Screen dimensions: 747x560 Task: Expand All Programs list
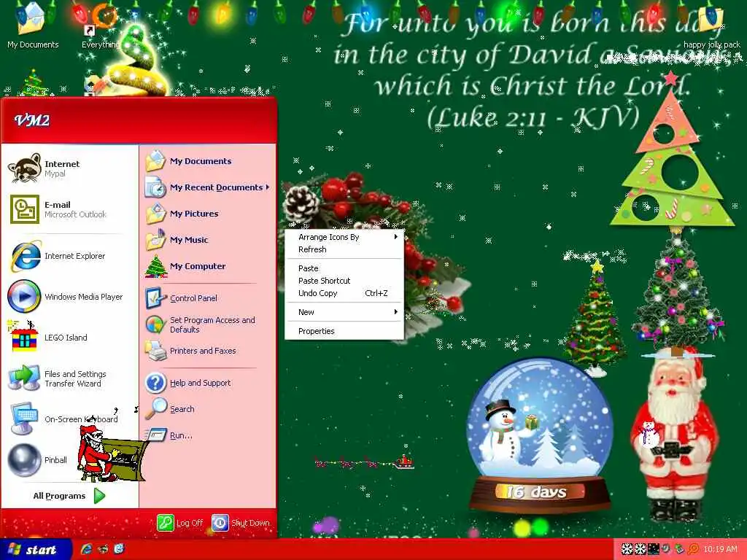(x=69, y=496)
